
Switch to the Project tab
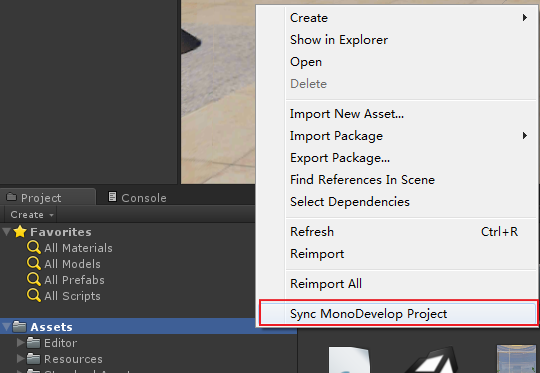48,197
